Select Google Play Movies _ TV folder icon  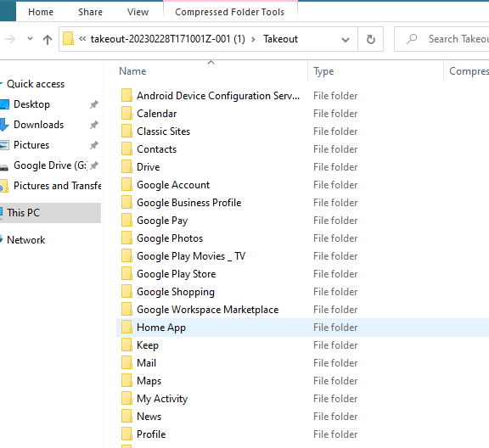(x=126, y=255)
